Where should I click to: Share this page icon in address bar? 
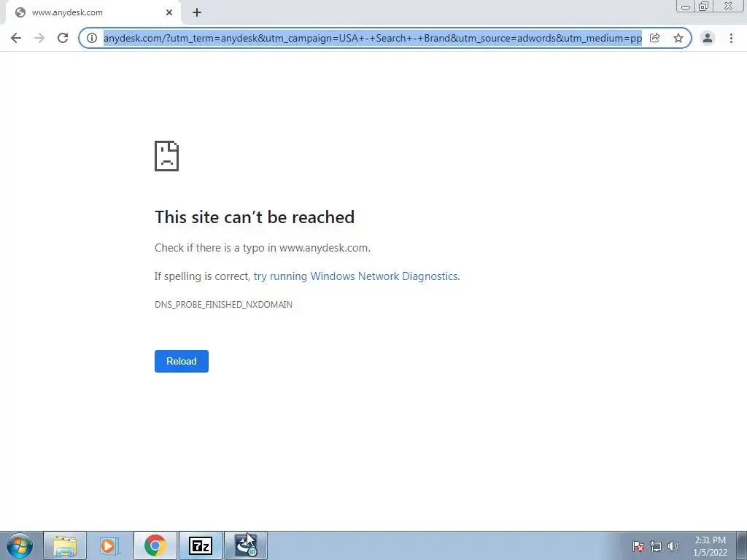(x=655, y=38)
